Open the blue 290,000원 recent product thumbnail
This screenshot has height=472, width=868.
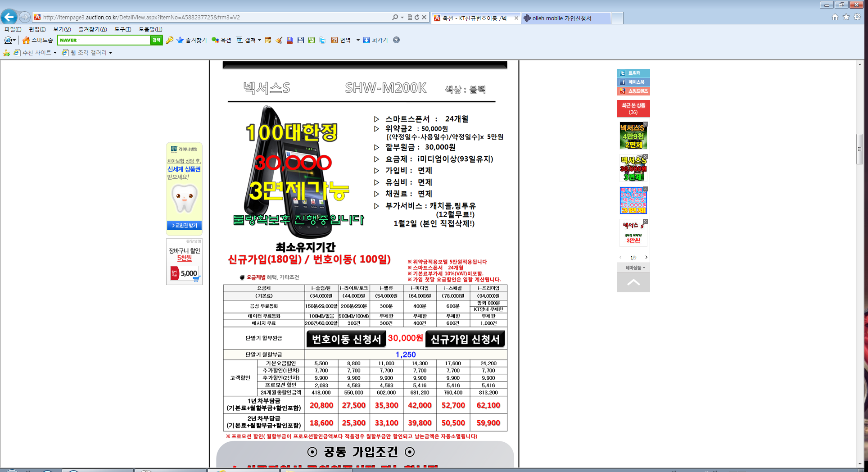pyautogui.click(x=633, y=200)
